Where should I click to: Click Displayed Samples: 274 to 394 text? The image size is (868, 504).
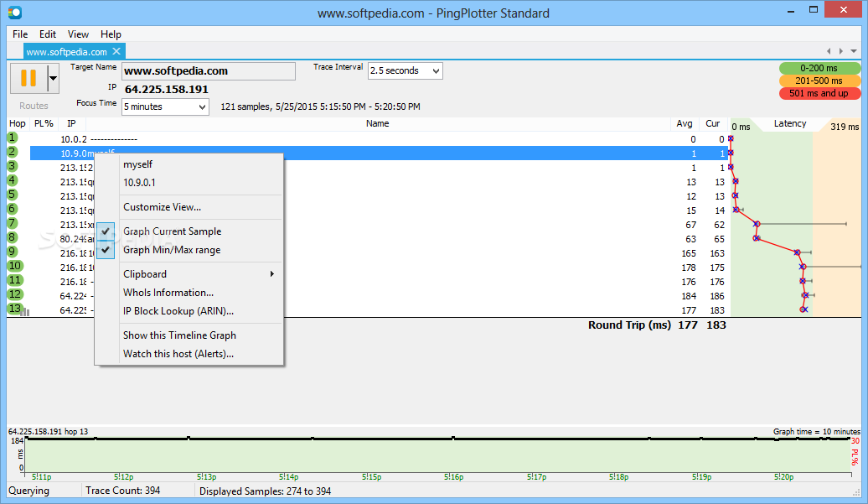(265, 491)
